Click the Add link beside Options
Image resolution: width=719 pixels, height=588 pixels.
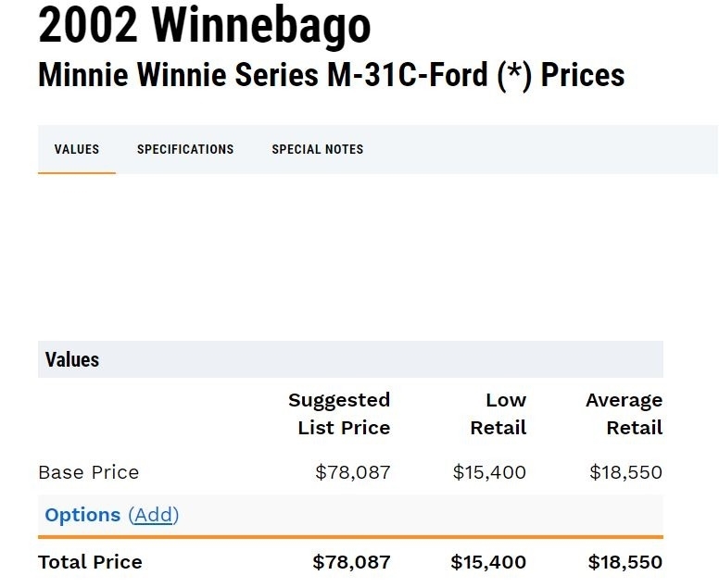pos(154,515)
